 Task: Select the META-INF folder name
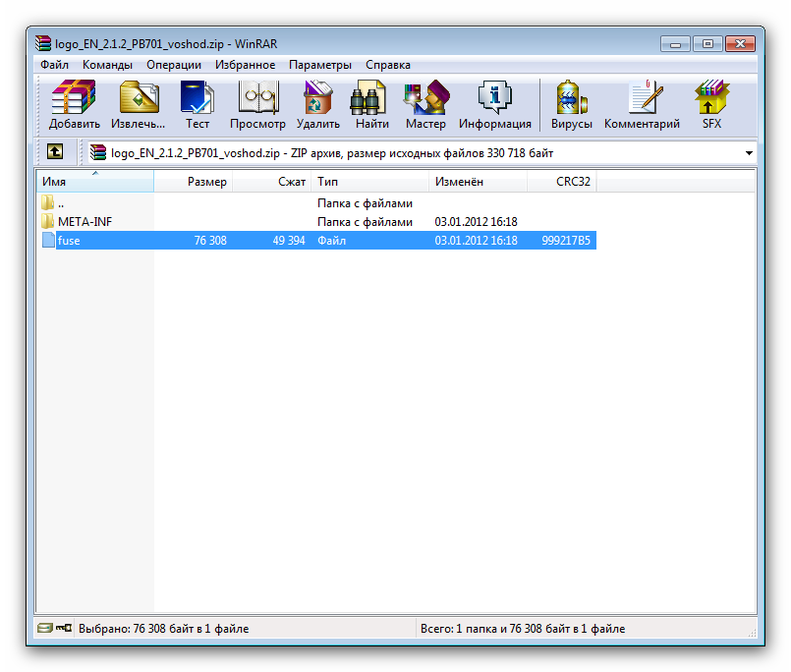pyautogui.click(x=85, y=221)
